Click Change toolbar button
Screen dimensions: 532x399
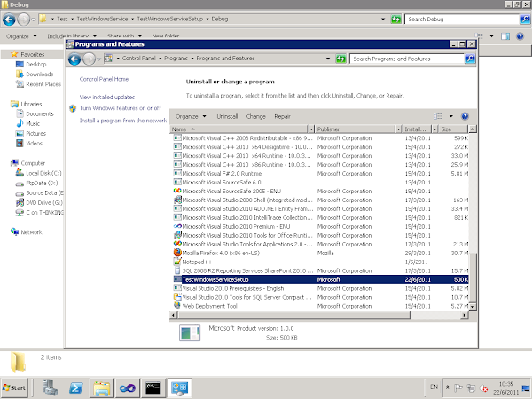pos(256,116)
